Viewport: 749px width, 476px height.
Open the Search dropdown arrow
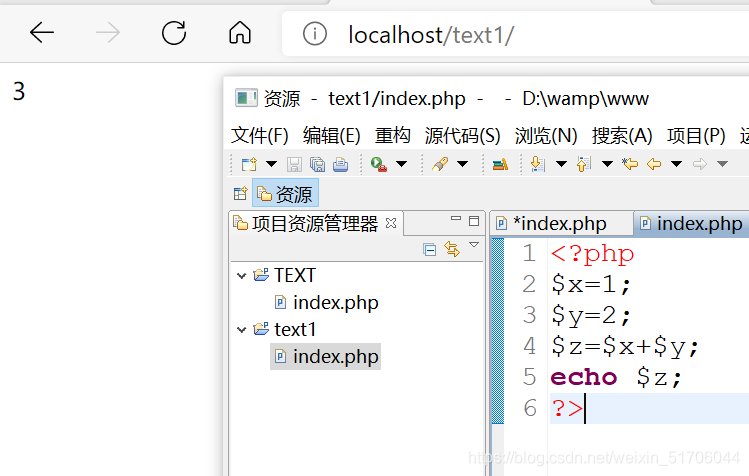462,164
